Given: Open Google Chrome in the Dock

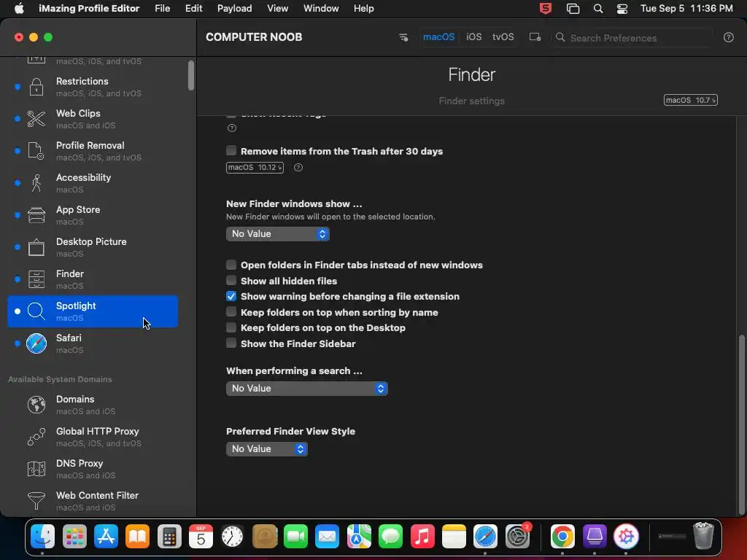Looking at the screenshot, I should (x=562, y=537).
